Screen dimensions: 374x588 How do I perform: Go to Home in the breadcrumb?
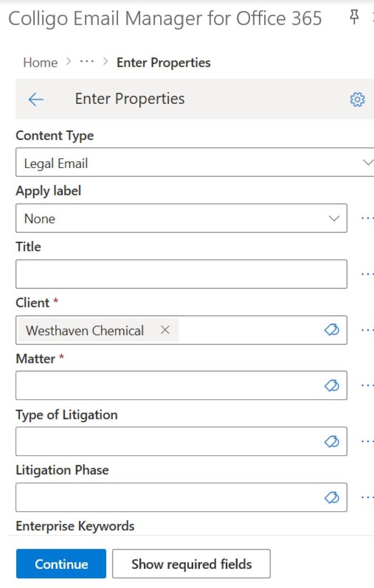pyautogui.click(x=40, y=62)
